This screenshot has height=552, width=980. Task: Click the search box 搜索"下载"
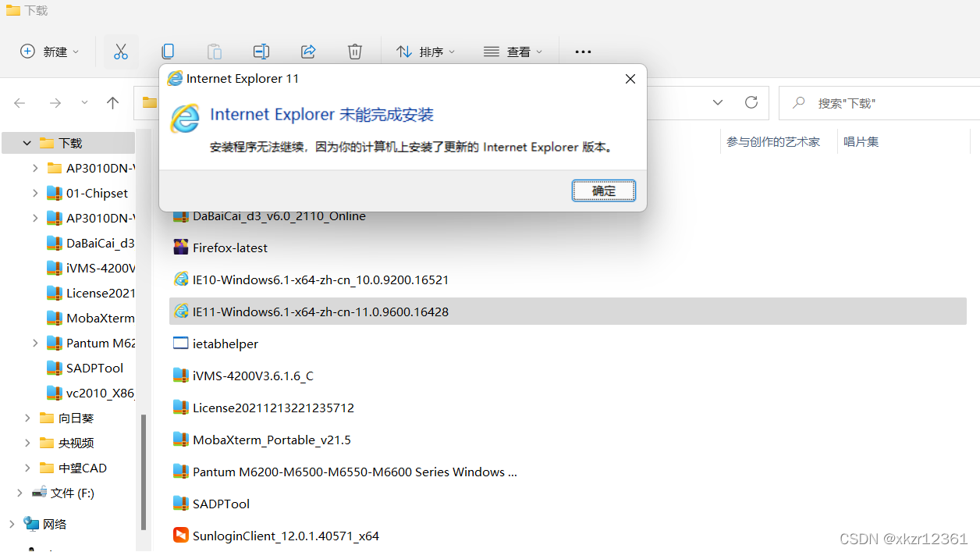click(x=879, y=103)
